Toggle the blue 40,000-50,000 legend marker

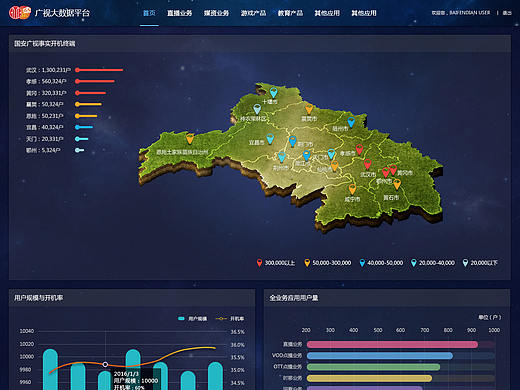click(x=362, y=263)
